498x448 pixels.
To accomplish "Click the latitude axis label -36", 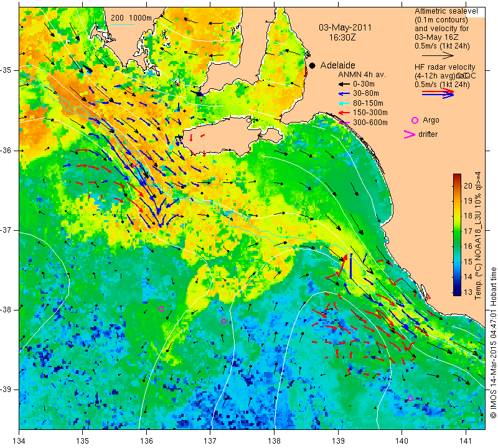I will click(x=6, y=150).
